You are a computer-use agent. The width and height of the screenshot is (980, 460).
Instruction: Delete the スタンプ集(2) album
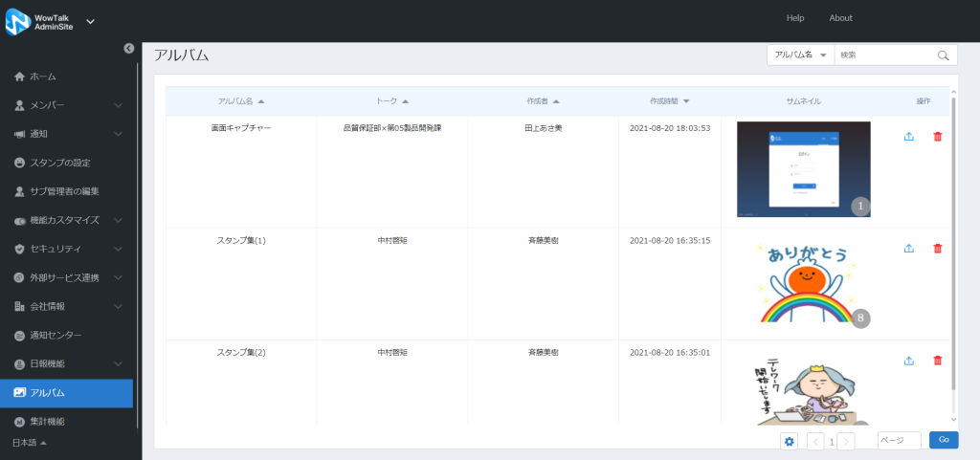point(938,361)
